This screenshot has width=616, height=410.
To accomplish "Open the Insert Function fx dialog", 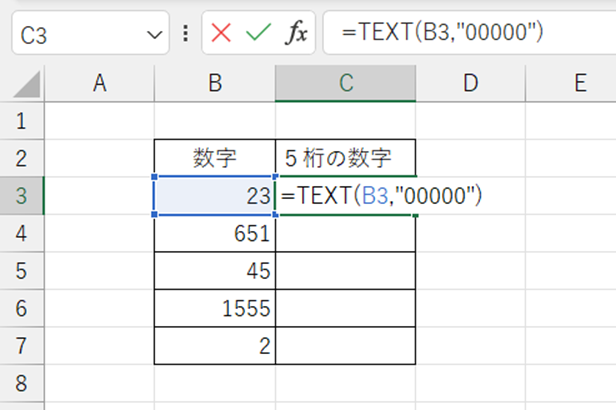I will 296,33.
